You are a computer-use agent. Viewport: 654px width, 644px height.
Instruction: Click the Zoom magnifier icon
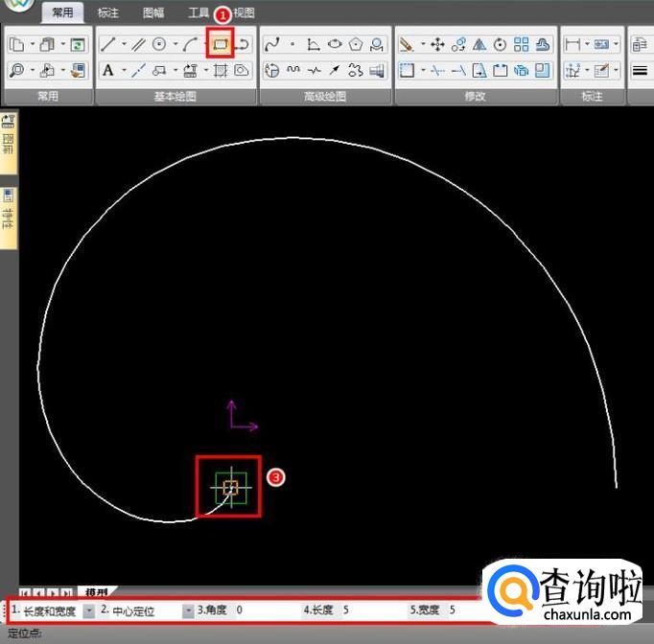16,70
